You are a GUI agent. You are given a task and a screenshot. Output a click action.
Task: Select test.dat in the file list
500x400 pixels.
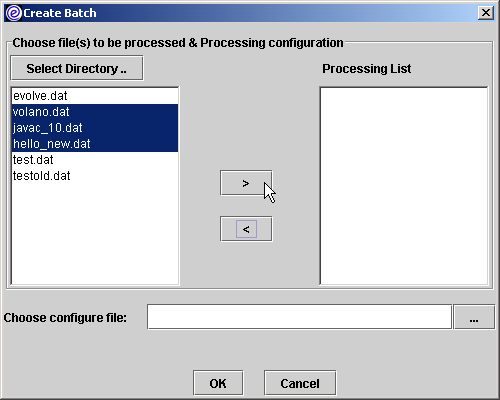tap(95, 160)
